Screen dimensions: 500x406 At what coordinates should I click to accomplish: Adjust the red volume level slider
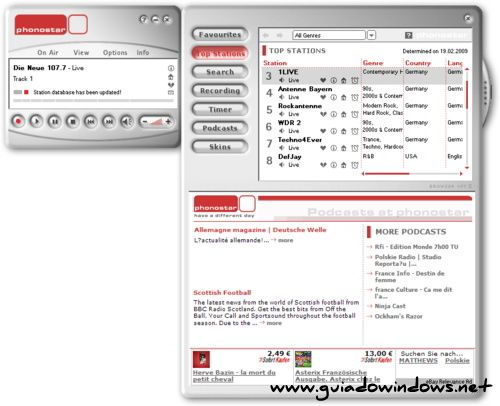(156, 122)
